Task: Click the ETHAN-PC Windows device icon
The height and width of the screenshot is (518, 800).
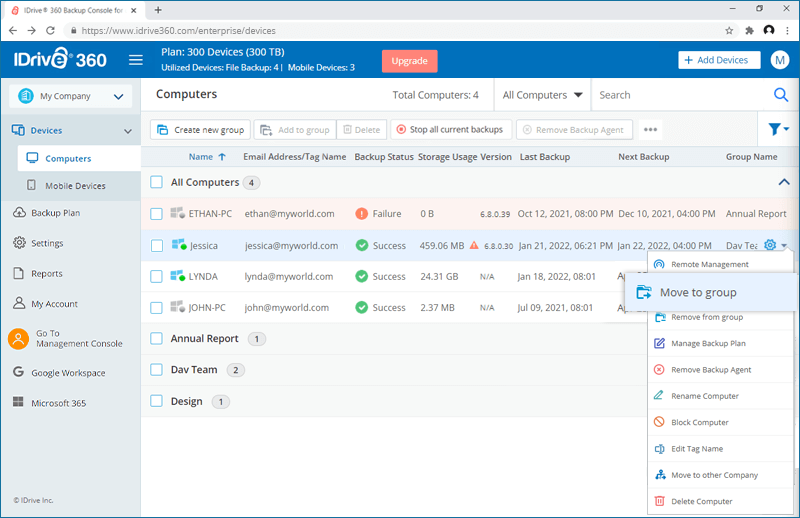Action: (178, 213)
